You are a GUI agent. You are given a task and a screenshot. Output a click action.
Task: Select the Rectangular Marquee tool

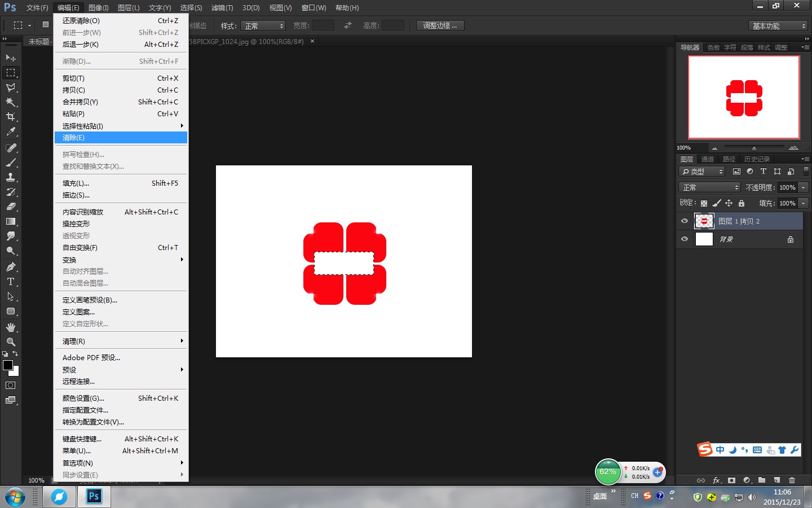click(x=11, y=73)
